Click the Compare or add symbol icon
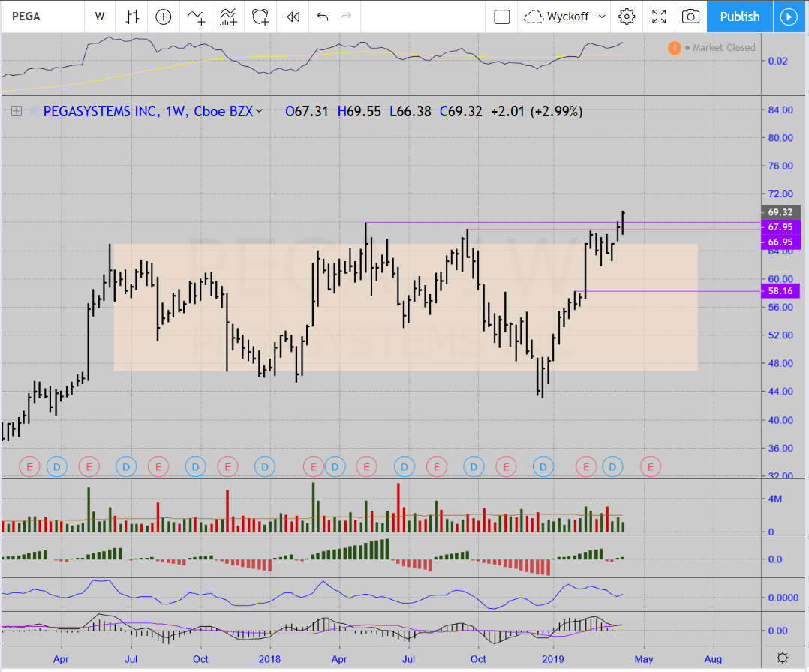This screenshot has width=809, height=672. [164, 16]
